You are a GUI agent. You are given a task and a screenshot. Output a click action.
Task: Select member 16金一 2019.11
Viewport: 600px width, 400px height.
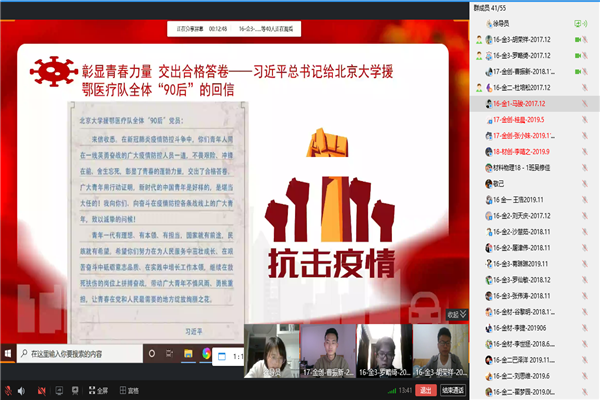tap(535, 200)
